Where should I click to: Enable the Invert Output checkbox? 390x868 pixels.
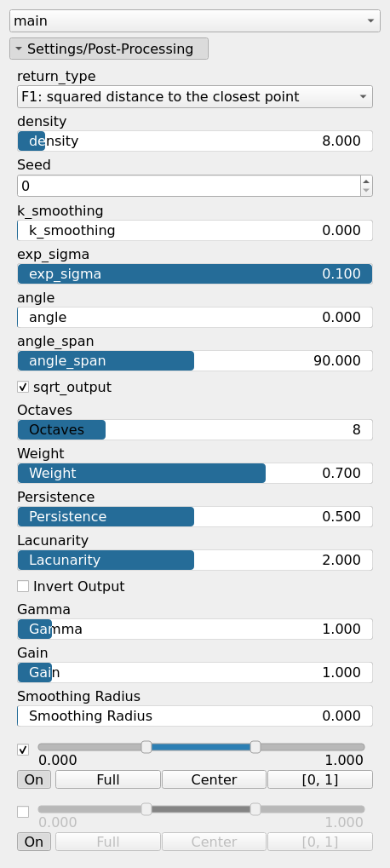coord(23,586)
